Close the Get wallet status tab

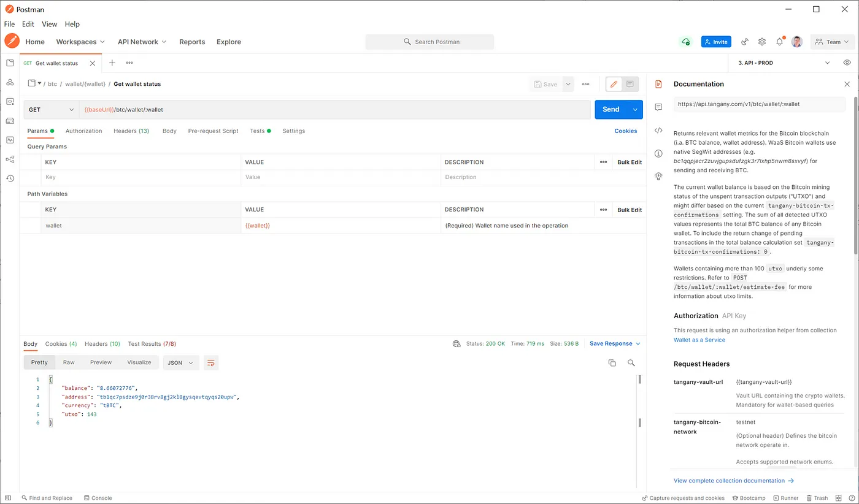pyautogui.click(x=93, y=63)
